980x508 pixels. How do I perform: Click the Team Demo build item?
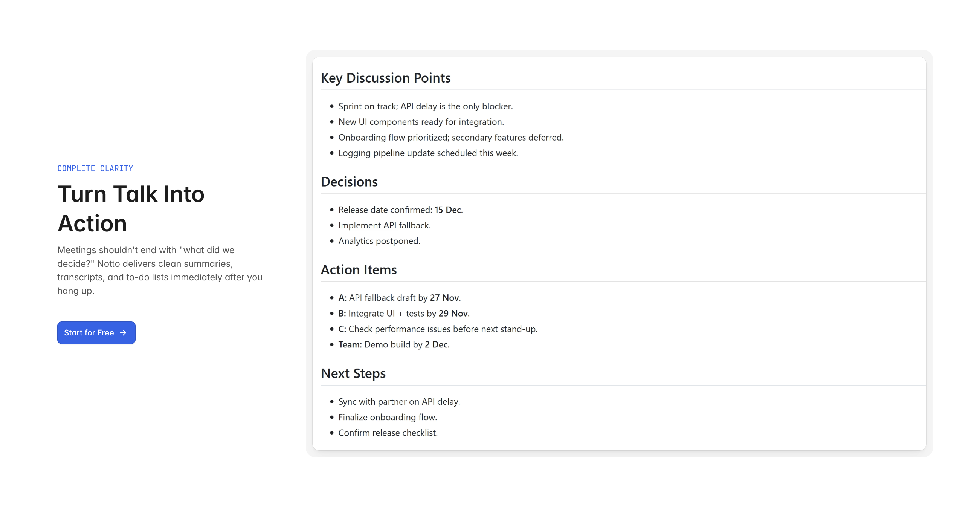[x=393, y=344]
